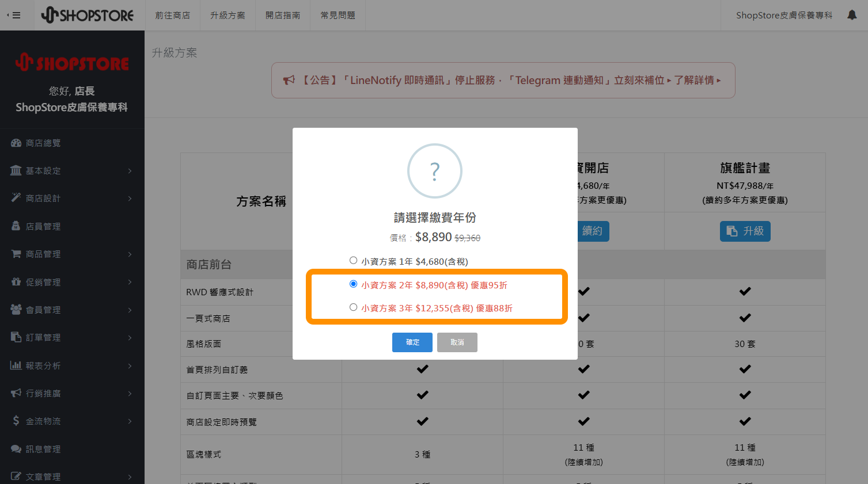
Task: Click the 行銷推廣 megaphone icon
Action: (16, 393)
